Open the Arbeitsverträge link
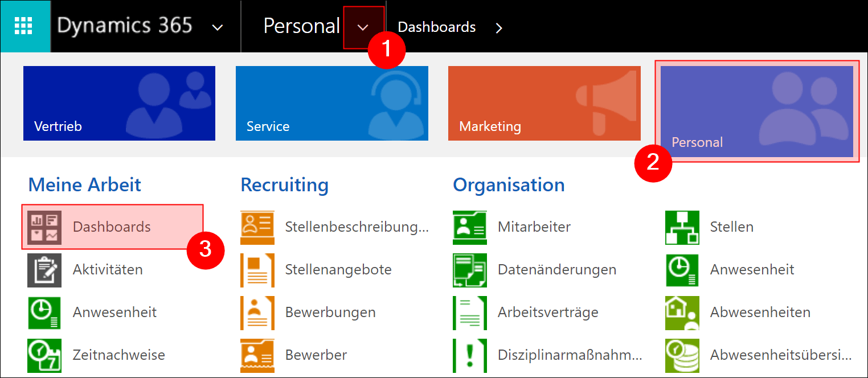This screenshot has height=378, width=868. (x=548, y=313)
